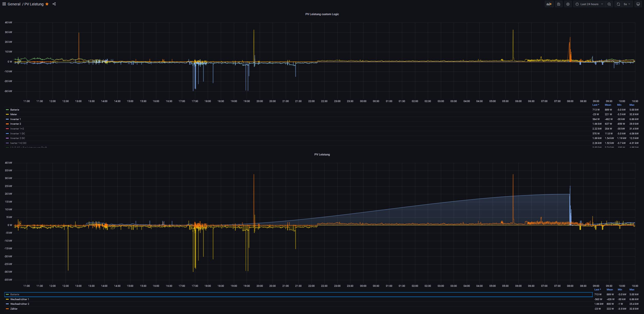The height and width of the screenshot is (314, 644).
Task: Open the Last 24 hours time picker
Action: (589, 4)
